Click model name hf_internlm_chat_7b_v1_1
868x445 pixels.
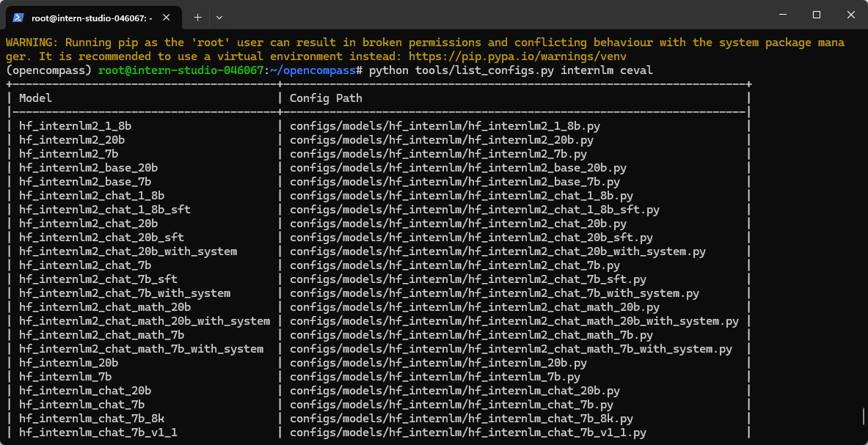pyautogui.click(x=98, y=433)
